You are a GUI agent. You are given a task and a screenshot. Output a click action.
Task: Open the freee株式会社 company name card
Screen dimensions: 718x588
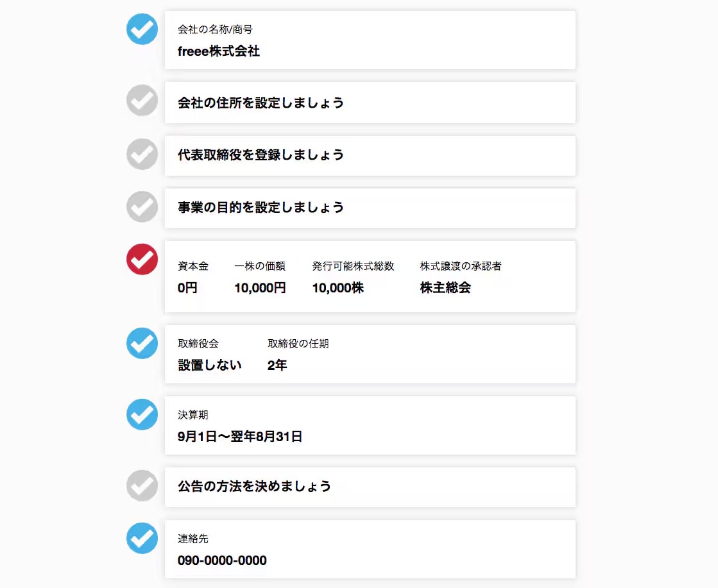point(370,40)
